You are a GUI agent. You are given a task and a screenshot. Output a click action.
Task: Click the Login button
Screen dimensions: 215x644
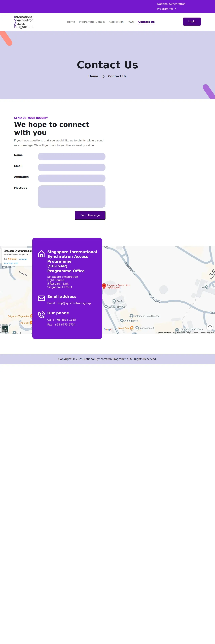coord(192,22)
